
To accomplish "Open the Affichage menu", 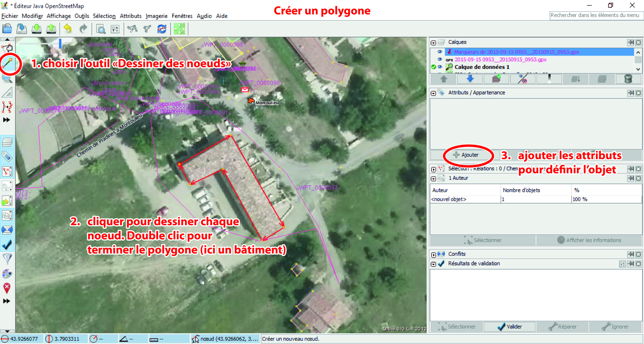I will pos(59,16).
